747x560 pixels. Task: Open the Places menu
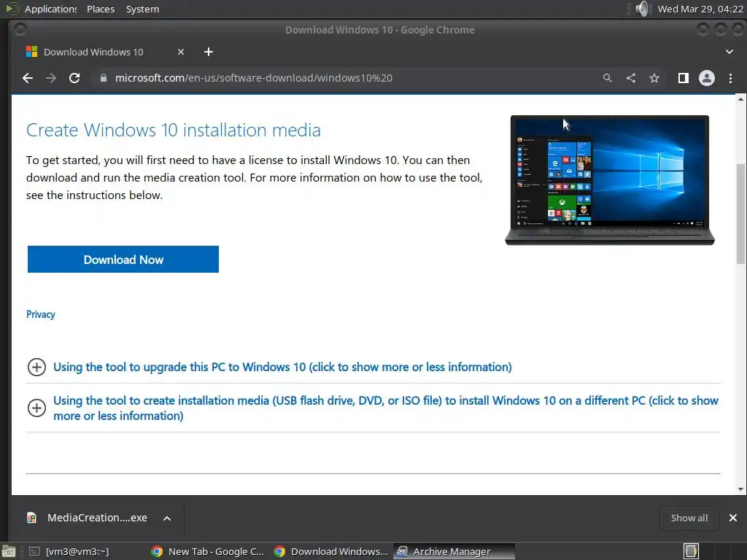101,9
